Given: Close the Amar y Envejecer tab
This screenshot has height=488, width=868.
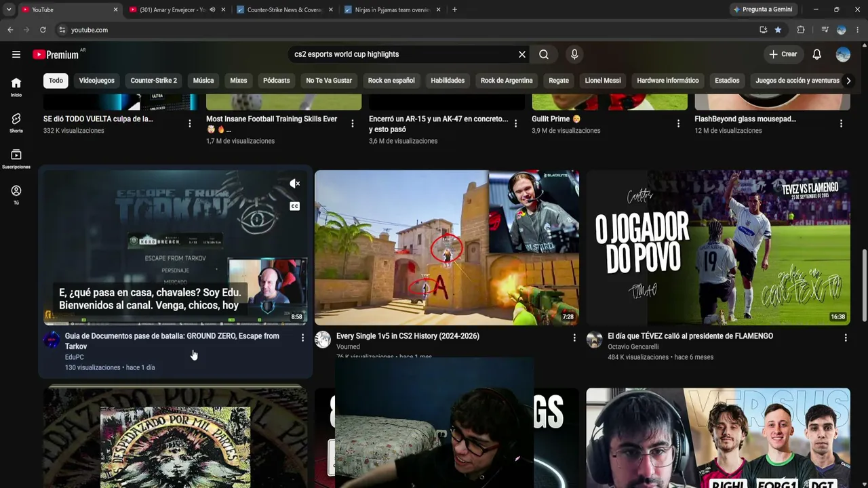Looking at the screenshot, I should point(223,9).
